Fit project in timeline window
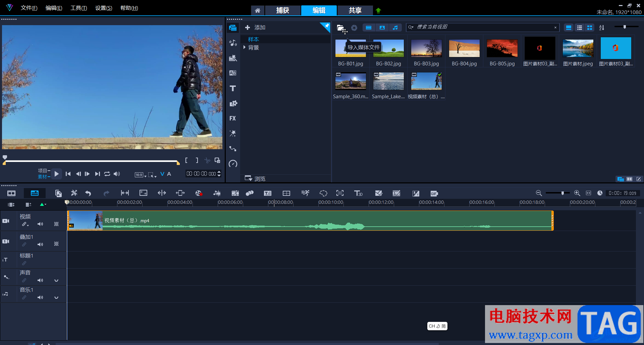Viewport: 644px width, 345px height. [589, 193]
